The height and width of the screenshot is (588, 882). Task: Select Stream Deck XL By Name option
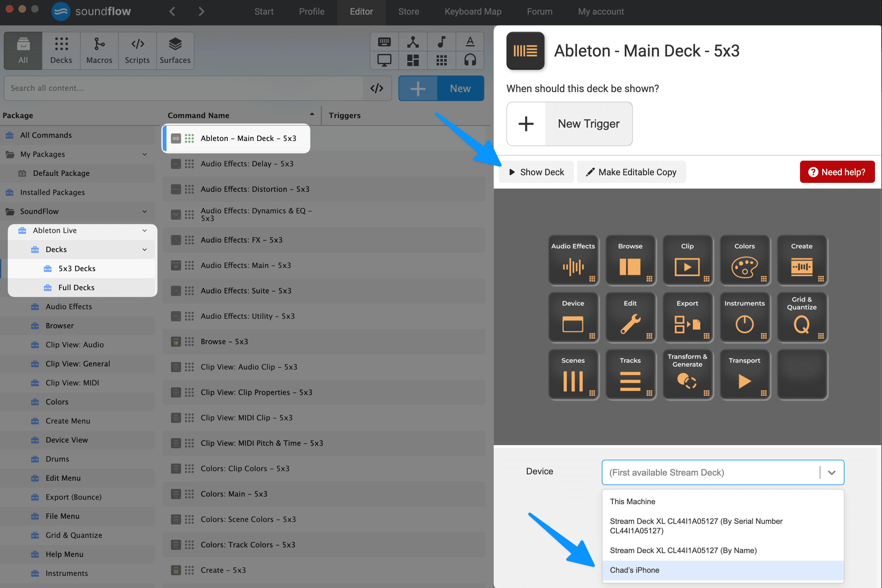723,551
